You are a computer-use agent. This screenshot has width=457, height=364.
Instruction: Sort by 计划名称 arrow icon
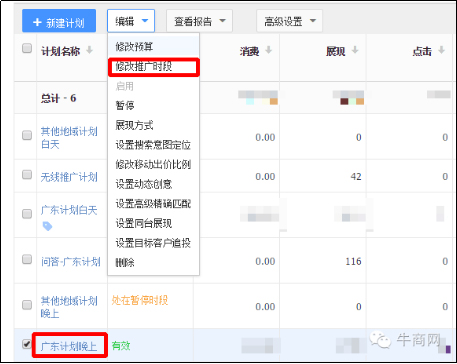[89, 51]
